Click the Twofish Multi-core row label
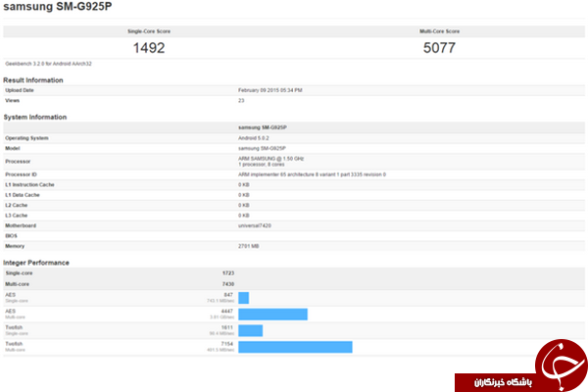Screen dimensions: 588x392 click(15, 347)
